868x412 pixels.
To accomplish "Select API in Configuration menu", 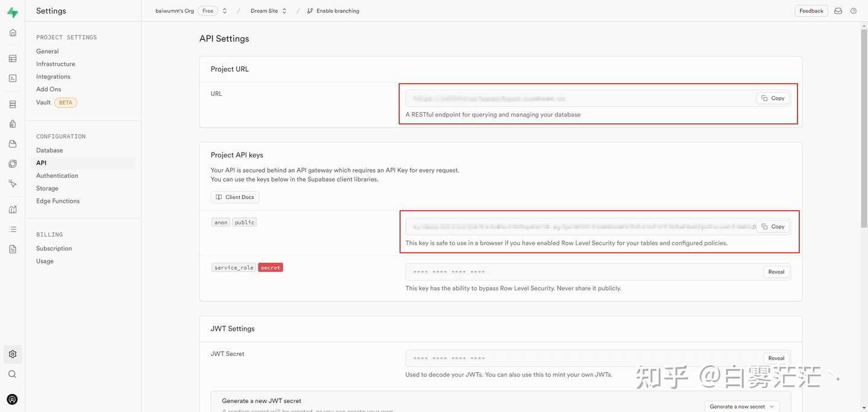I will [83, 163].
